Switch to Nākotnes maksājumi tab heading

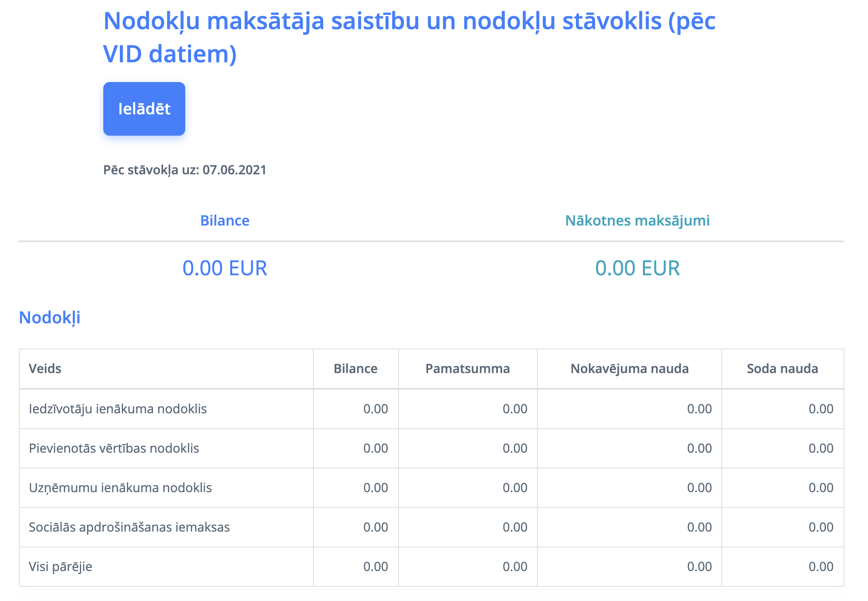click(637, 220)
